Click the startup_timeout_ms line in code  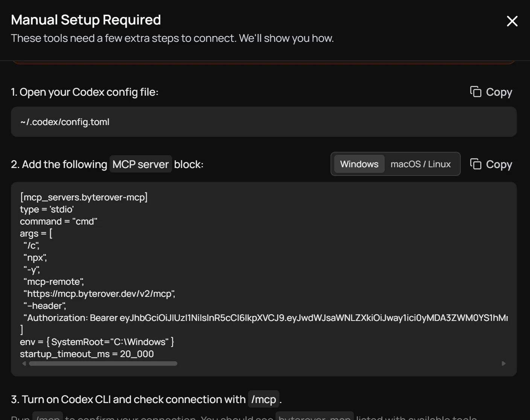click(87, 354)
